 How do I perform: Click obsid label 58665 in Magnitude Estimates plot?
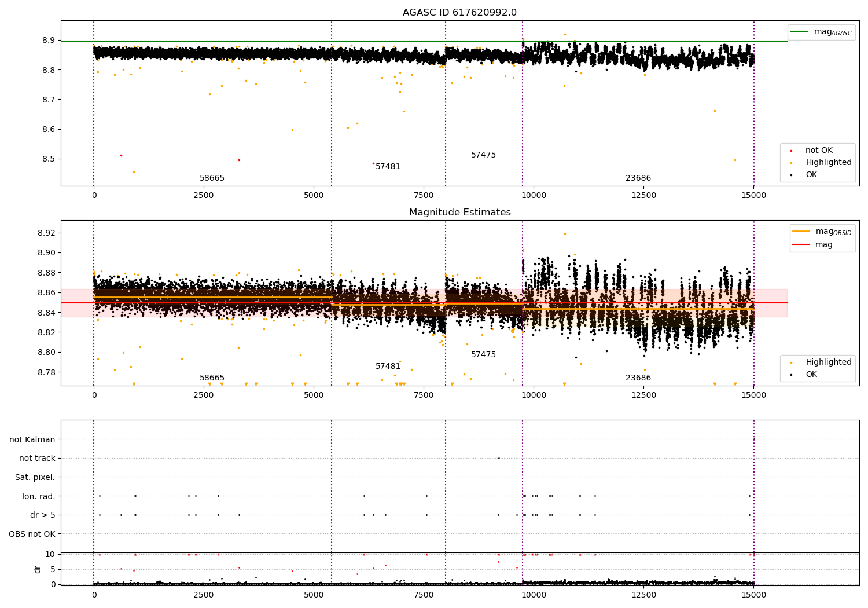click(x=212, y=378)
